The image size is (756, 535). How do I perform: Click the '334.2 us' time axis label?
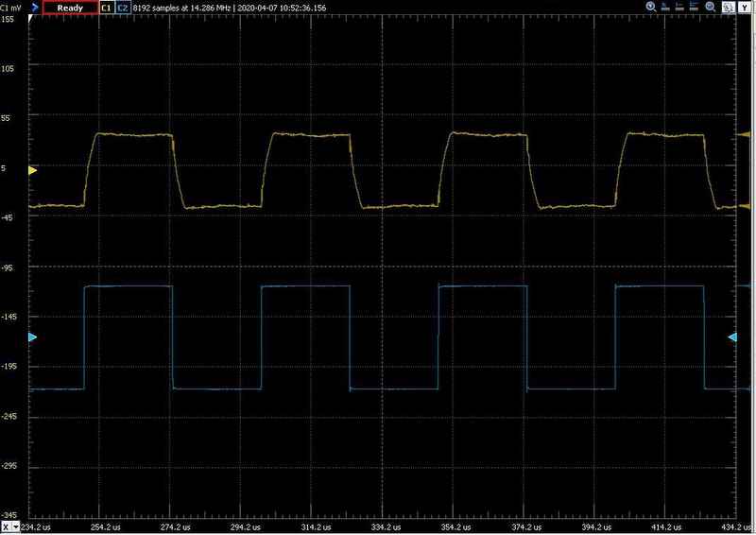(x=386, y=527)
